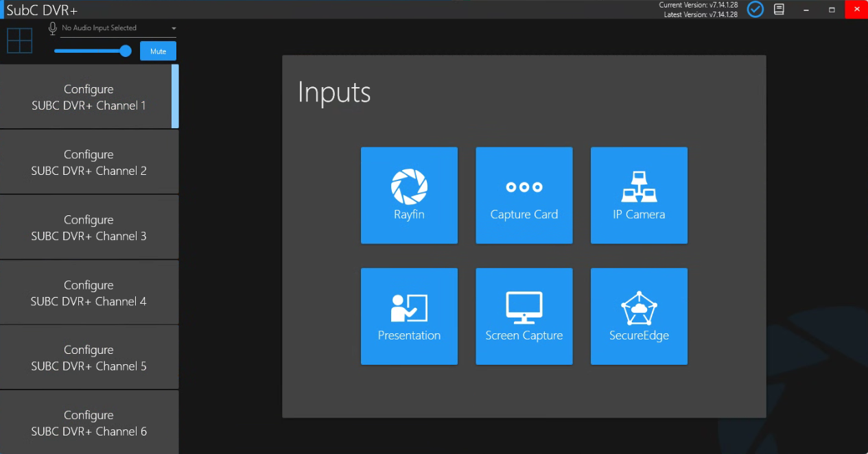
Task: Go to Configure SUBC DVR+ Channel 6
Action: pos(89,422)
